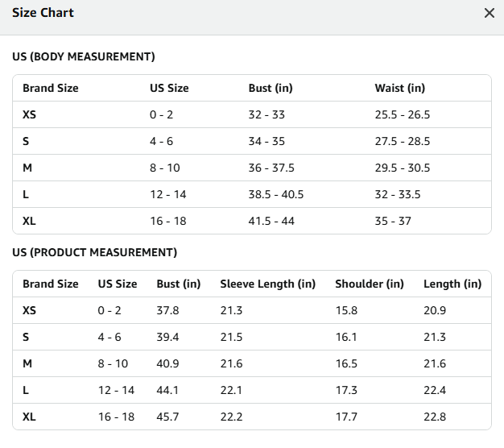
Task: Click 'Brand Size' header in product measurement table
Action: click(51, 284)
